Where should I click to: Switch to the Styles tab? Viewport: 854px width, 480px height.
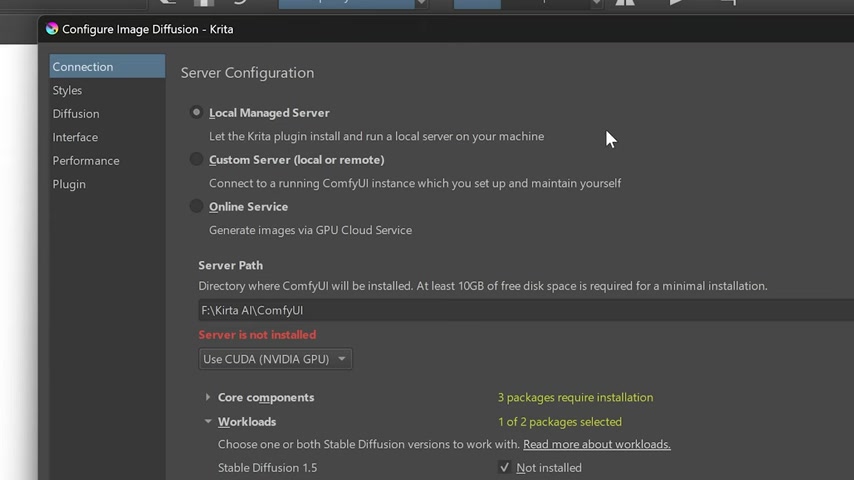pyautogui.click(x=107, y=90)
